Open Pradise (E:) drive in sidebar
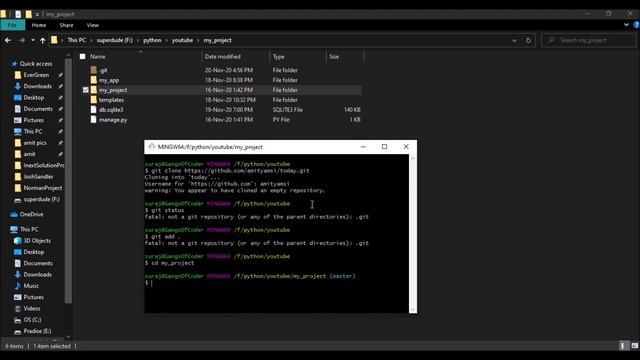 coord(37,331)
